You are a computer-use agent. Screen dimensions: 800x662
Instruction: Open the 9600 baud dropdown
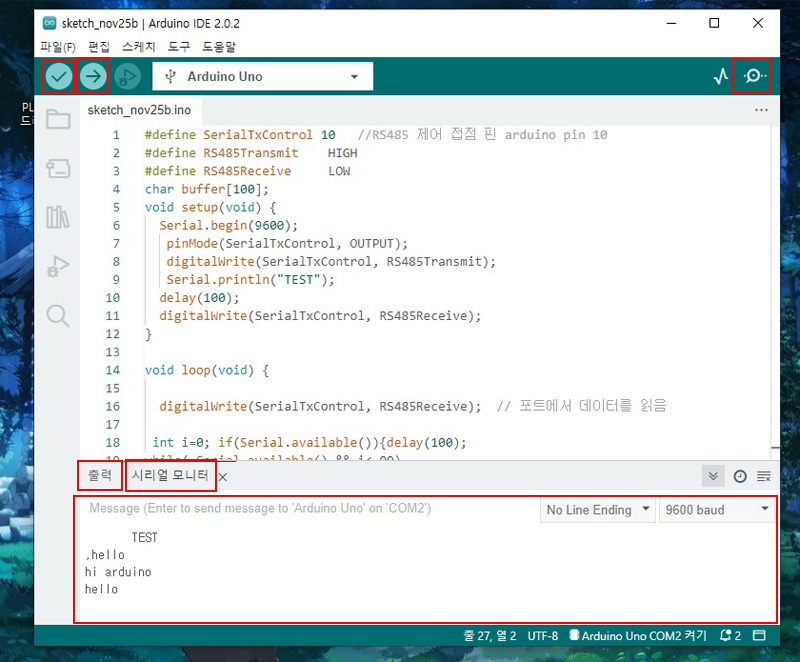pos(716,510)
